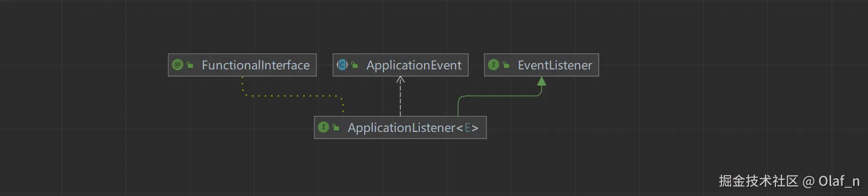Click the annotation icon on FunctionalInterface
This screenshot has width=868, height=196.
click(x=178, y=65)
